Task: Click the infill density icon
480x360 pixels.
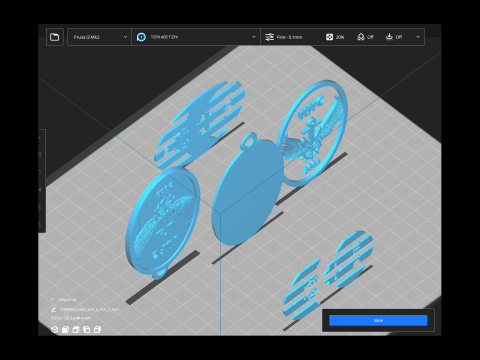Action: coord(329,37)
